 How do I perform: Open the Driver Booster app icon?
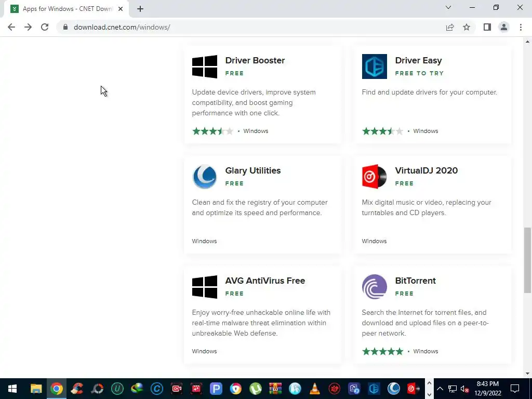[205, 66]
